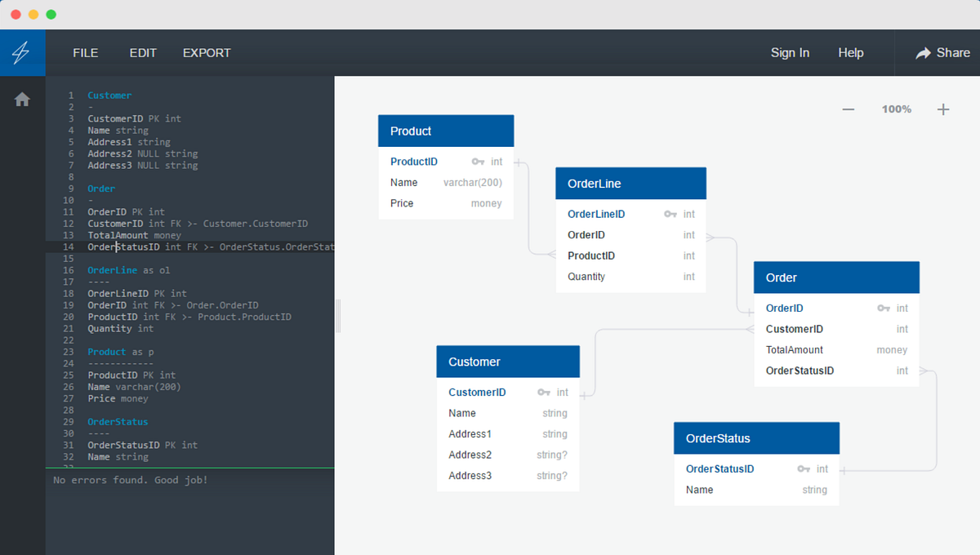Click the lightning bolt app logo
Image resolution: width=980 pixels, height=555 pixels.
[x=22, y=52]
